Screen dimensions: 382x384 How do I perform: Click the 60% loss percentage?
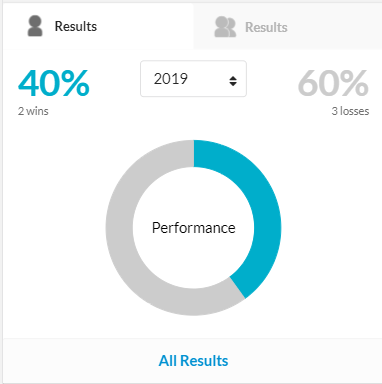coord(333,83)
